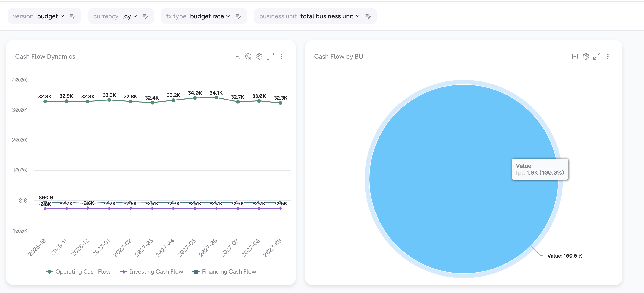Image resolution: width=644 pixels, height=293 pixels.
Task: Open settings gear on Cash Flow by BU
Action: point(586,57)
